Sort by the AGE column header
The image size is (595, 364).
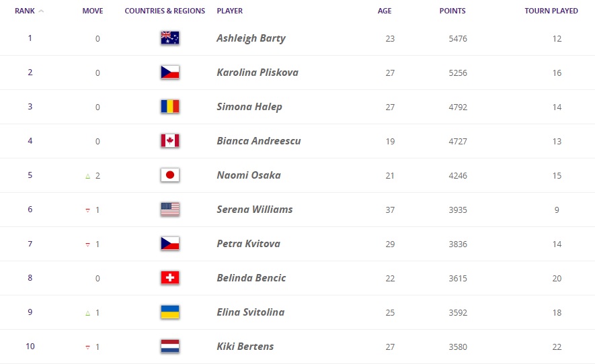pos(385,11)
